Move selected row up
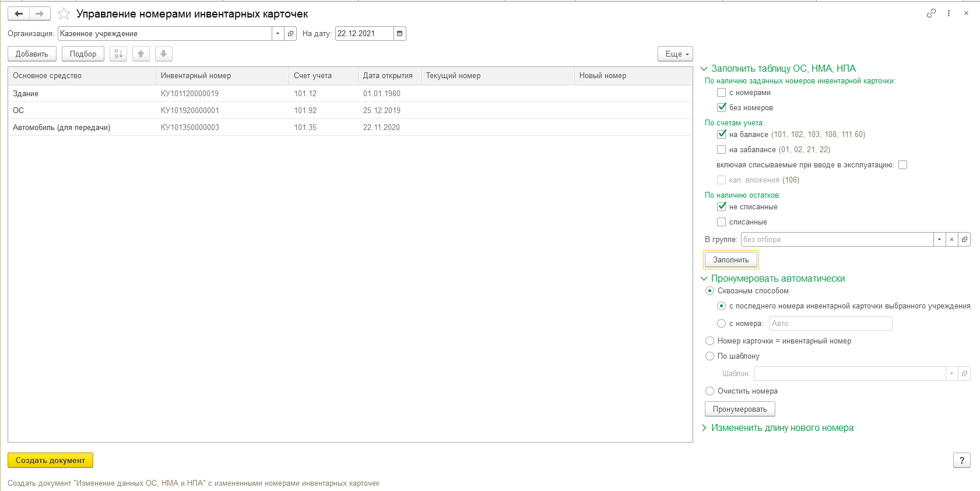 [141, 54]
